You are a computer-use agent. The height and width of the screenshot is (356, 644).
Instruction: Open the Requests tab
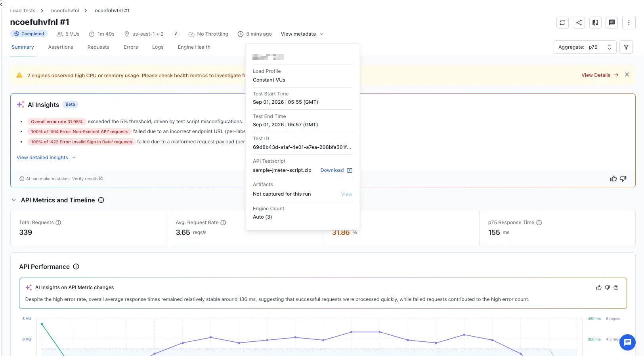98,47
